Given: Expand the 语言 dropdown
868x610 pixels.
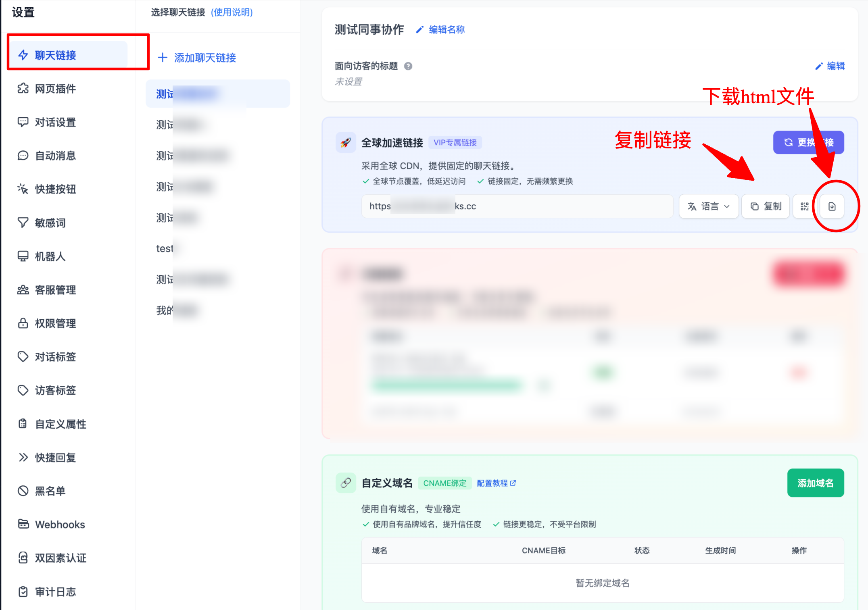Looking at the screenshot, I should tap(709, 206).
